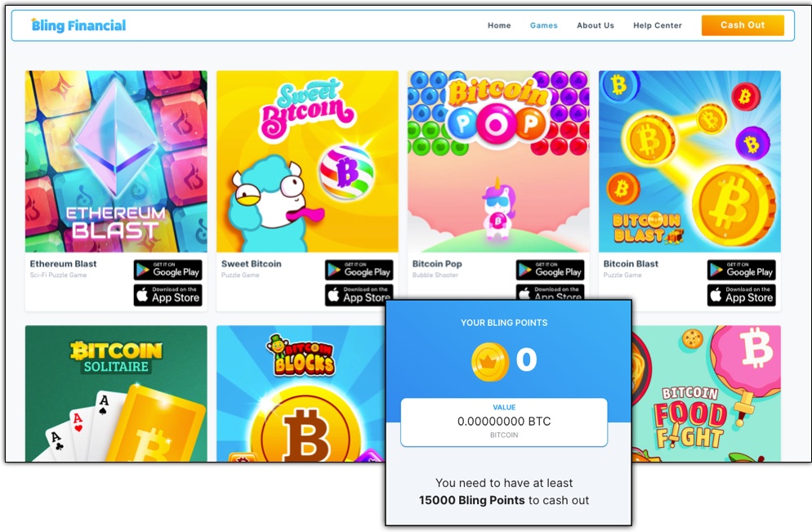Click the BTC value field
Image resolution: width=812 pixels, height=532 pixels.
point(504,422)
